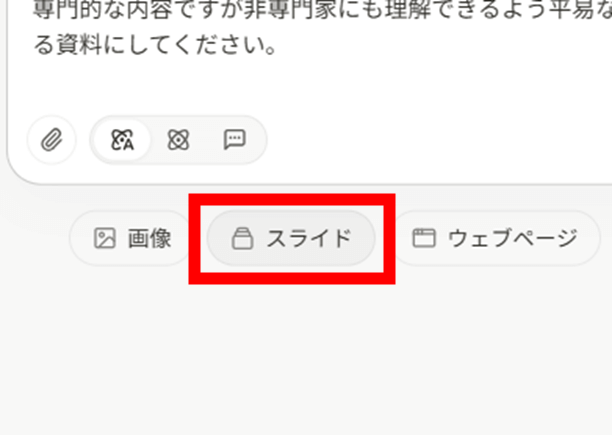
Task: Click the top line beginning 専門的な内容
Action: coord(322,10)
